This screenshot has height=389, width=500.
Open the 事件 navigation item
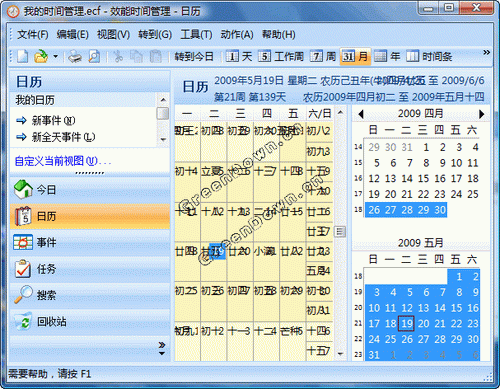coord(90,242)
